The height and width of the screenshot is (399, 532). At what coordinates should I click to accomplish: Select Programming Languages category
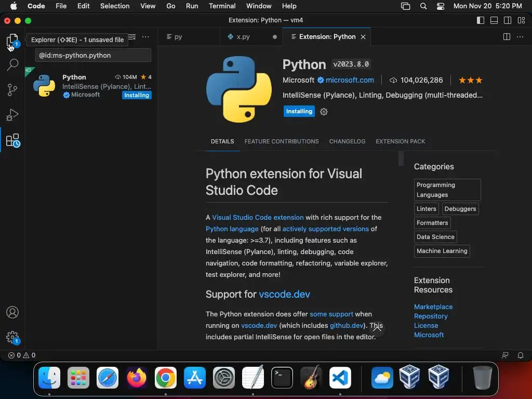[447, 190]
